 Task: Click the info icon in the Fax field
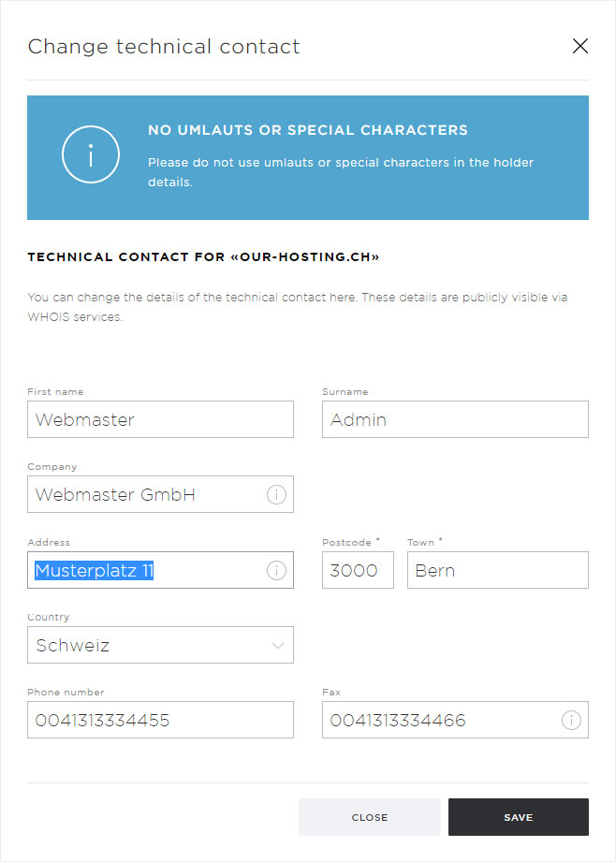coord(571,720)
